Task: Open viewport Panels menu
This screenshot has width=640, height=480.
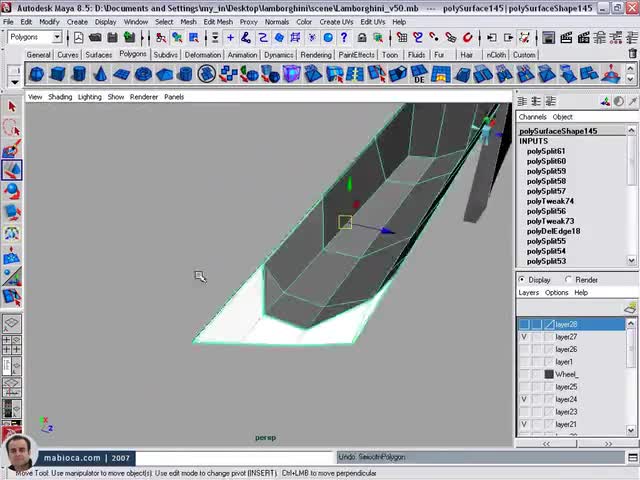Action: click(174, 97)
